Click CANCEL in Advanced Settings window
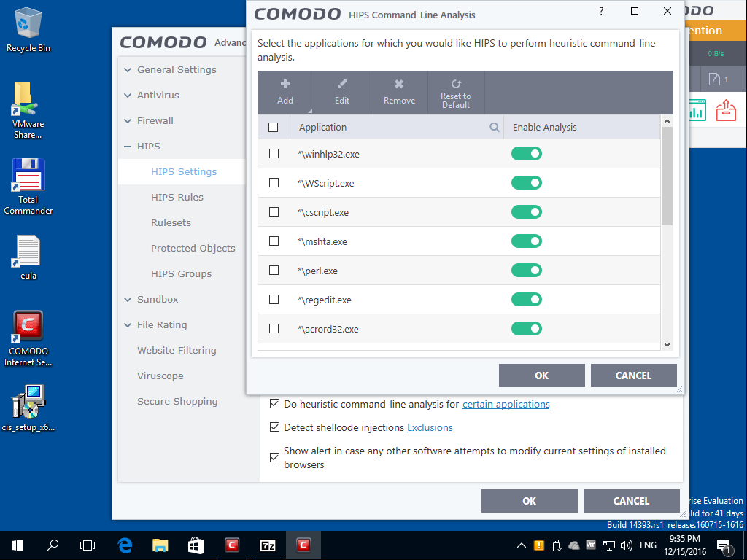747x560 pixels. tap(631, 501)
